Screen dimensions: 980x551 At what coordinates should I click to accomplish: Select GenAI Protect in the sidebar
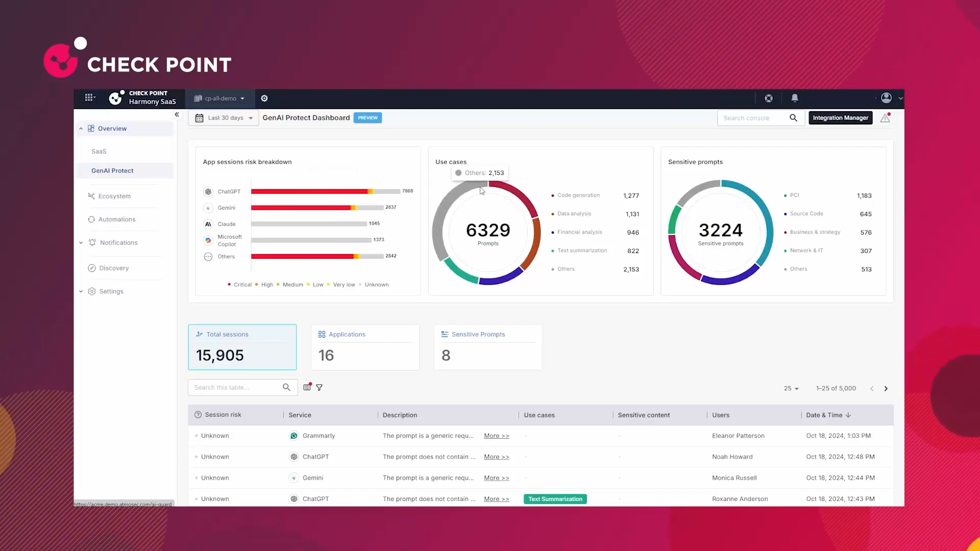112,171
